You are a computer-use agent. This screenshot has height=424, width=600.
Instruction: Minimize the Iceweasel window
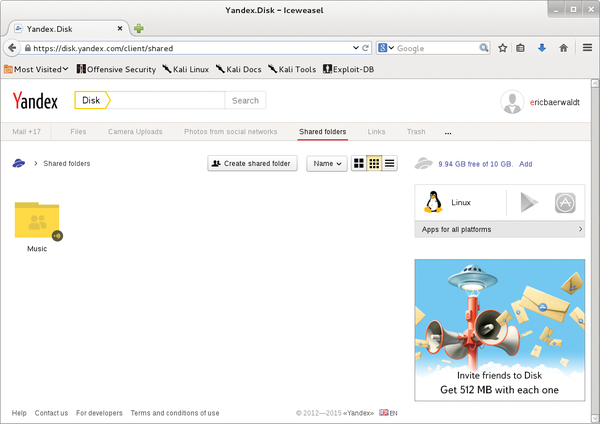click(556, 10)
